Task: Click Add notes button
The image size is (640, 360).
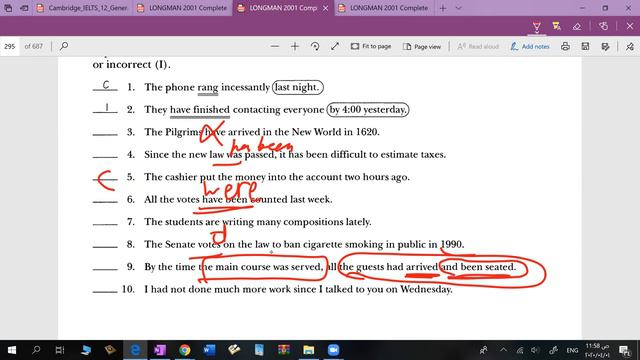Action: (x=530, y=47)
